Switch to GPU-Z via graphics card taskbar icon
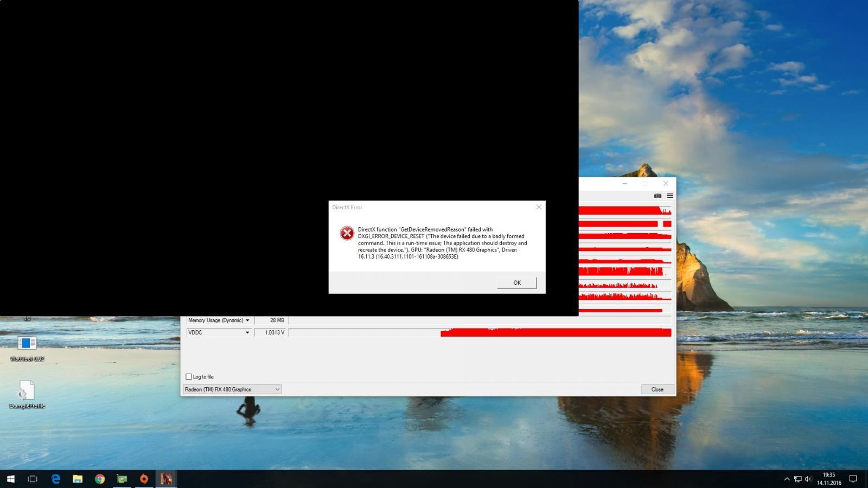This screenshot has height=488, width=868. [x=122, y=479]
